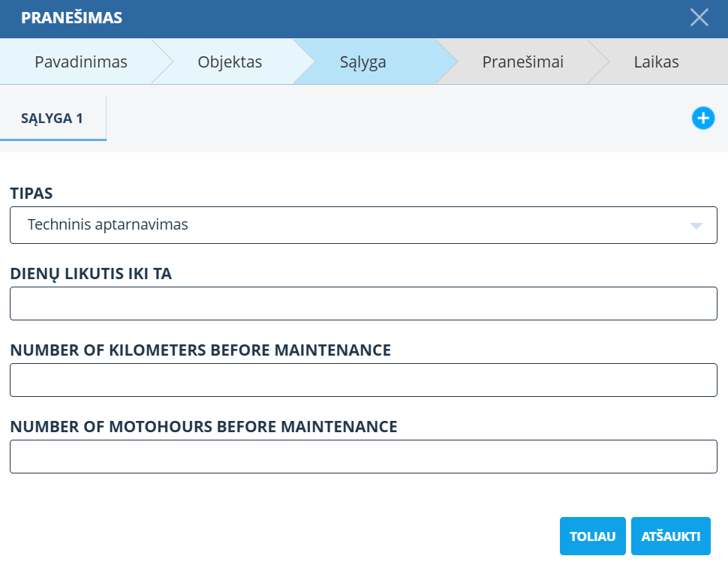
Task: Jump to the Pranešimai step
Action: tap(522, 62)
